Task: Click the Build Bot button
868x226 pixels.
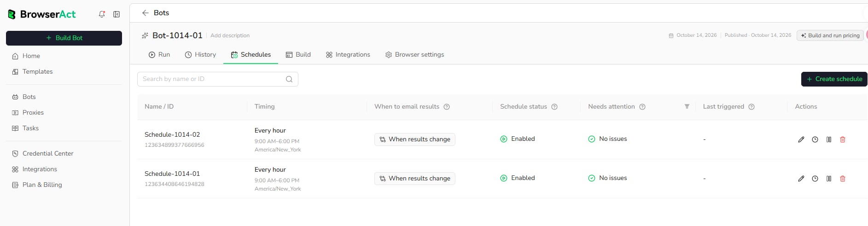Action: coord(64,38)
